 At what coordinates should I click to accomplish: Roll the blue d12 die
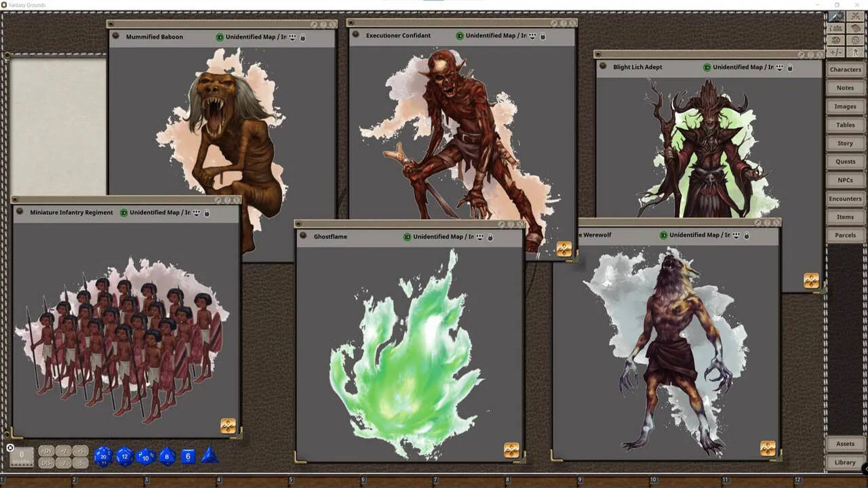click(x=124, y=456)
